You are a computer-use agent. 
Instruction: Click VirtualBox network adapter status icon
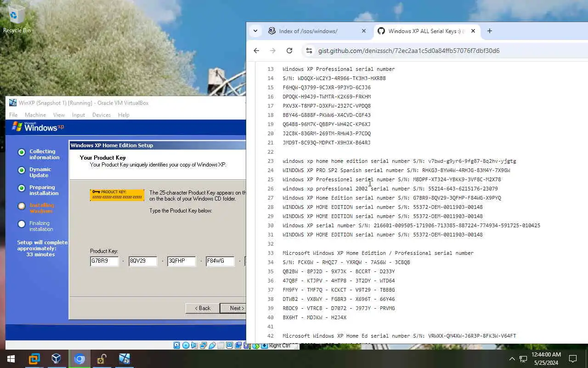click(x=203, y=345)
